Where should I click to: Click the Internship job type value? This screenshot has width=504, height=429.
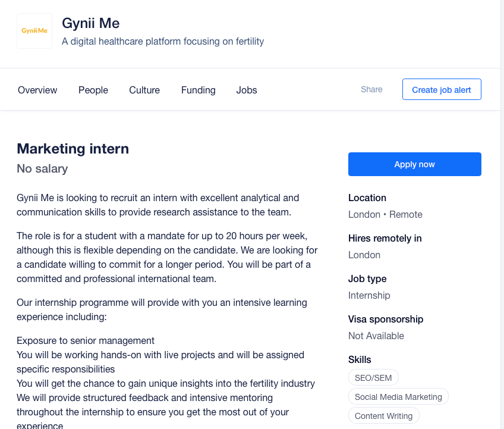(x=369, y=295)
